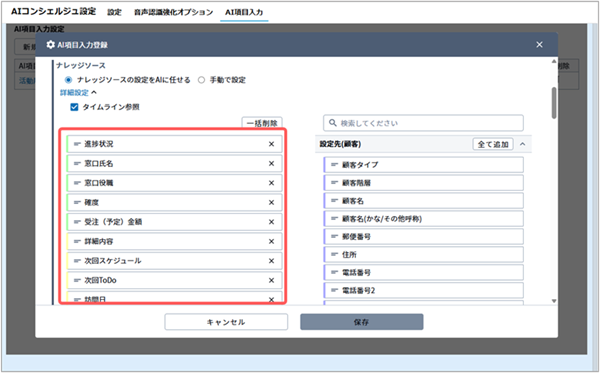Image resolution: width=600 pixels, height=373 pixels.
Task: Click scroll up arrow of dialog
Action: click(554, 62)
